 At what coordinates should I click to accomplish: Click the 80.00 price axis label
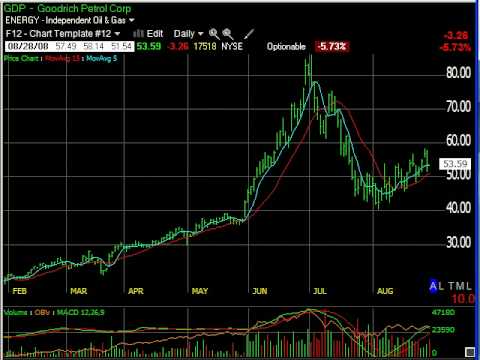click(458, 72)
